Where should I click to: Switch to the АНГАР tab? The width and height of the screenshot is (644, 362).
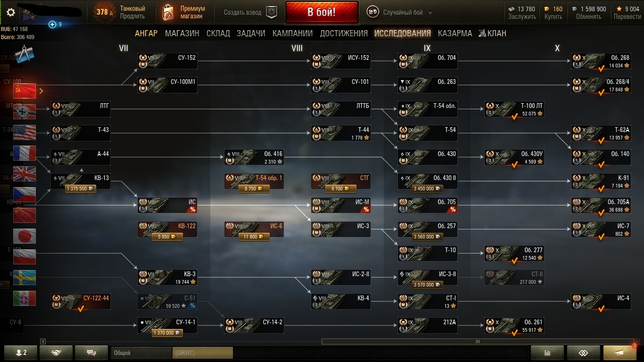coord(146,33)
